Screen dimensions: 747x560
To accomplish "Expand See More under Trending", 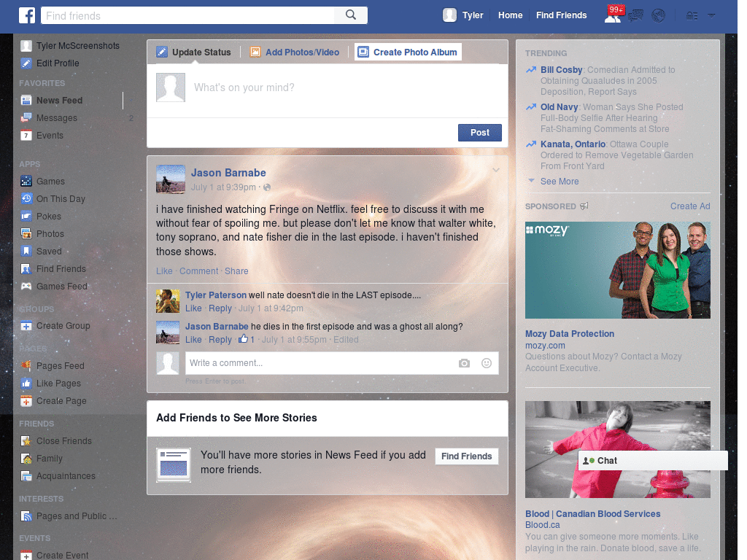I will click(x=560, y=181).
